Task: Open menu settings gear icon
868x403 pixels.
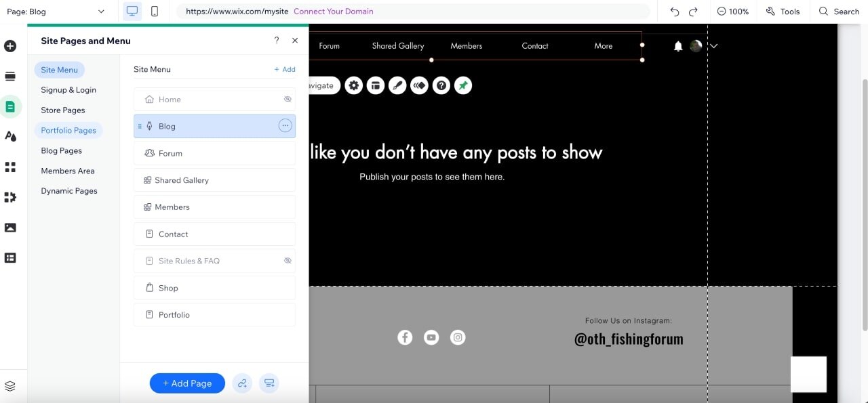Action: 354,85
